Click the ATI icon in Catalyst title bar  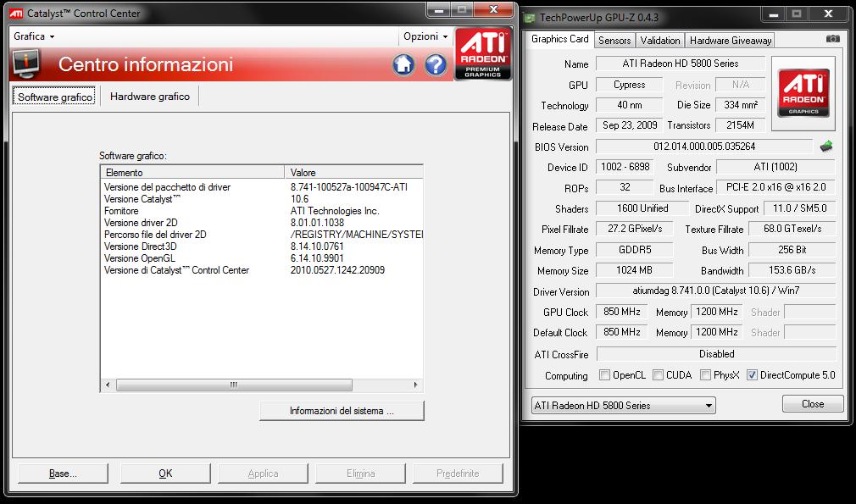16,13
